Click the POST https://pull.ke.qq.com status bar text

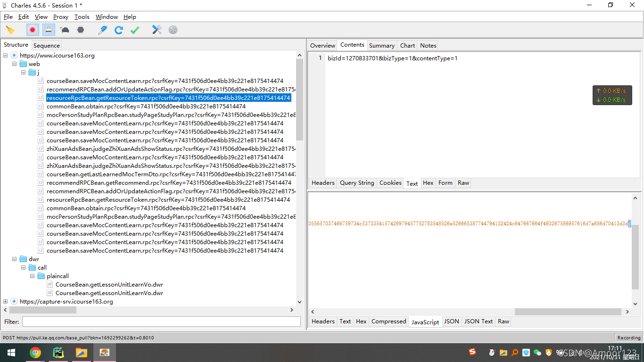78,337
